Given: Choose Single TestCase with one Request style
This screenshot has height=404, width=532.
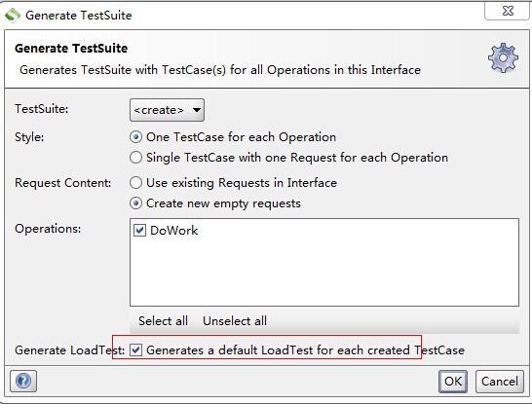Looking at the screenshot, I should click(135, 158).
